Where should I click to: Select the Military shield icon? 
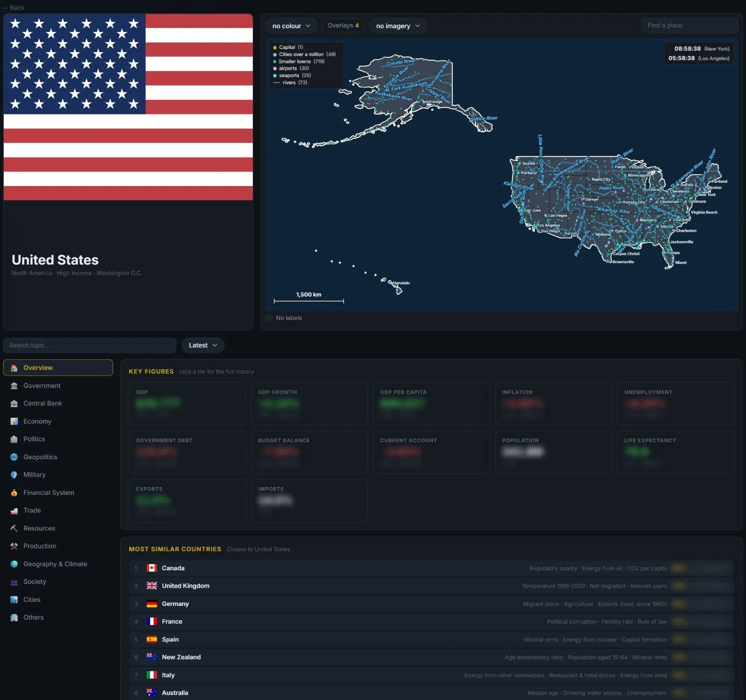point(14,475)
